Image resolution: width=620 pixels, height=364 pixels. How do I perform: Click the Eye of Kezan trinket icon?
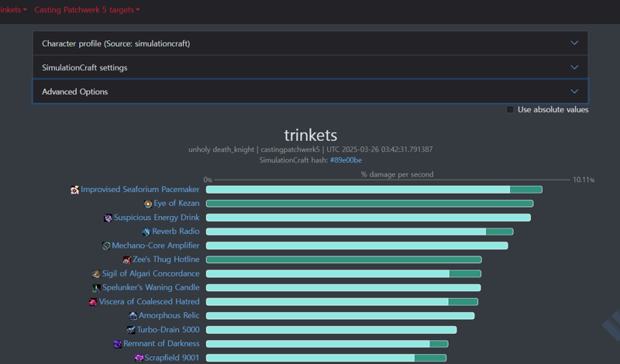click(x=148, y=204)
